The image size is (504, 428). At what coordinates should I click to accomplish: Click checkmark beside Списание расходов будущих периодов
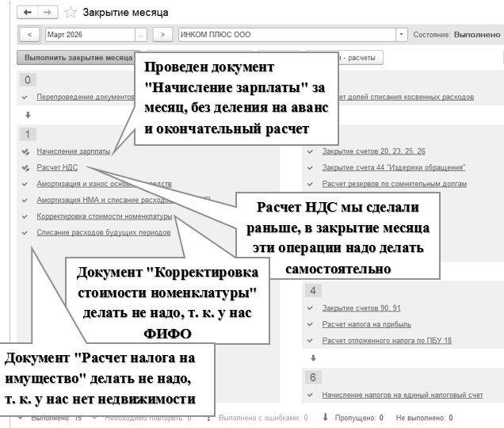click(x=25, y=233)
